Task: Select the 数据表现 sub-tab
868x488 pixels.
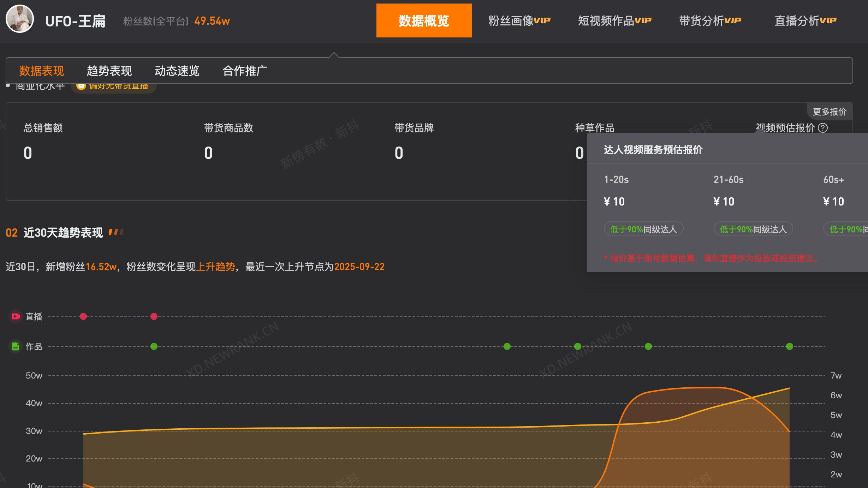Action: click(x=42, y=71)
